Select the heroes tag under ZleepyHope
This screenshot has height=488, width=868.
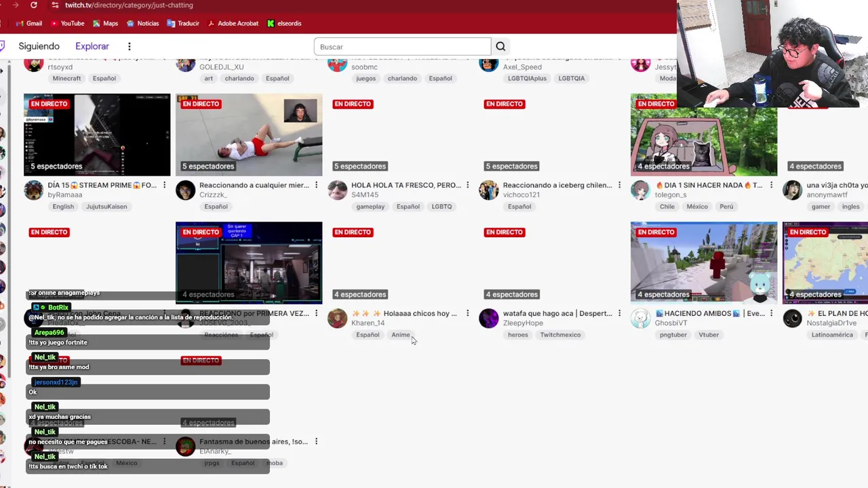point(517,335)
